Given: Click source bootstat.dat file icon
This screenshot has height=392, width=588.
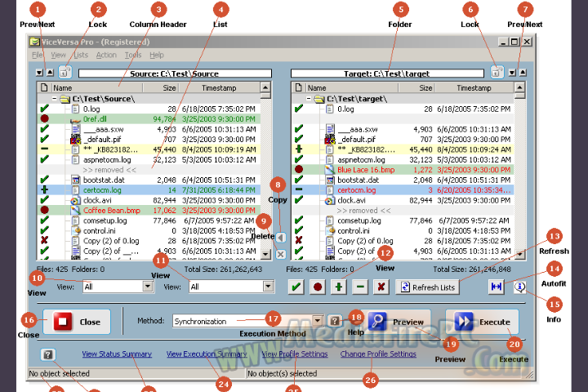Looking at the screenshot, I should (76, 180).
